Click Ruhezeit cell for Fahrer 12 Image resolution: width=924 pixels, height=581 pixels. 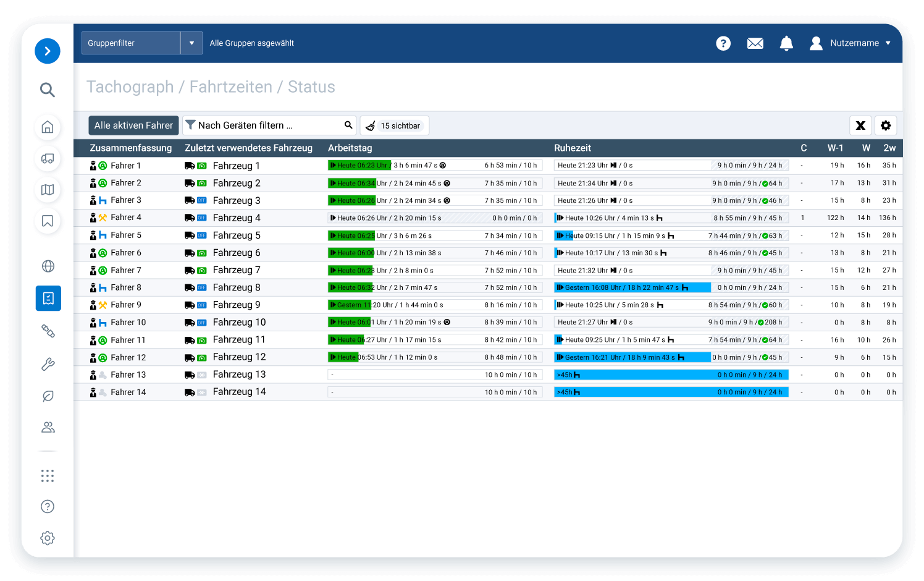(671, 357)
